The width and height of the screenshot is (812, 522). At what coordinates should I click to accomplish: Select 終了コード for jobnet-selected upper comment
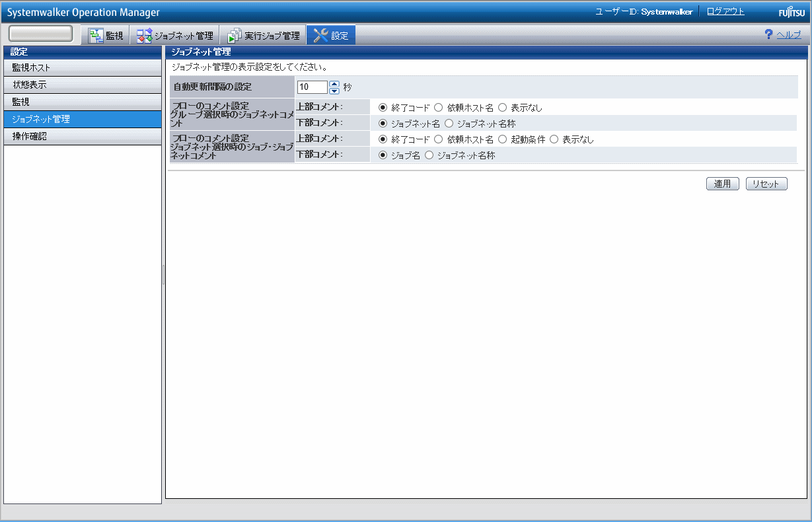click(x=383, y=139)
